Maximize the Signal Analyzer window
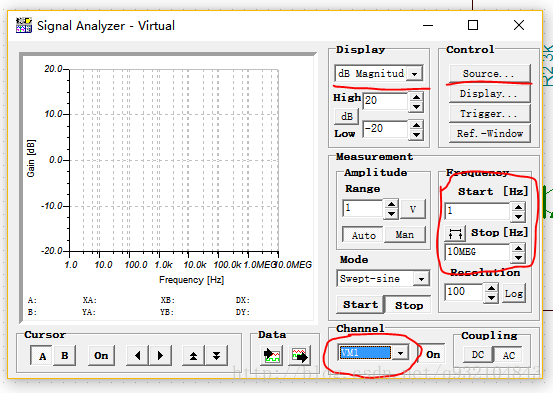The image size is (553, 393). (x=473, y=25)
